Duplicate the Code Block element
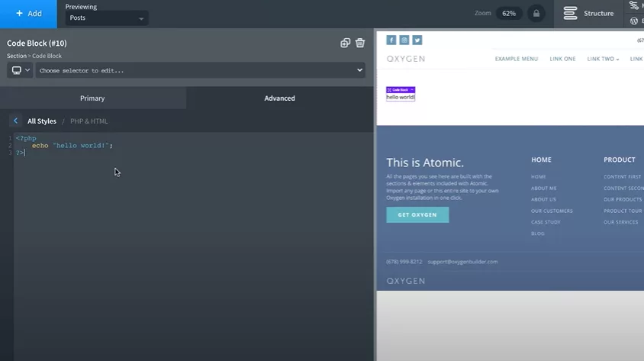This screenshot has width=644, height=361. point(345,43)
